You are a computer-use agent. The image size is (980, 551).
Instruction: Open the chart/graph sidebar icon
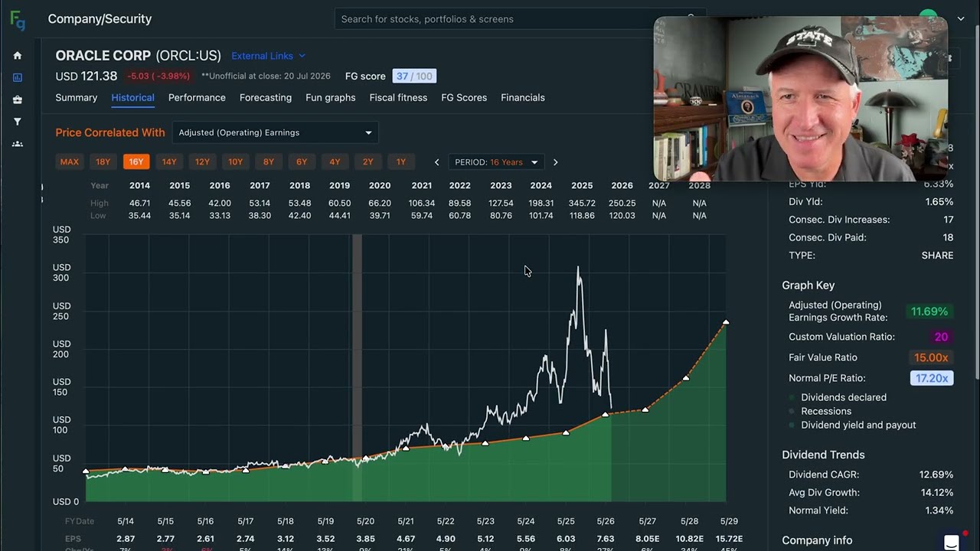coord(18,77)
